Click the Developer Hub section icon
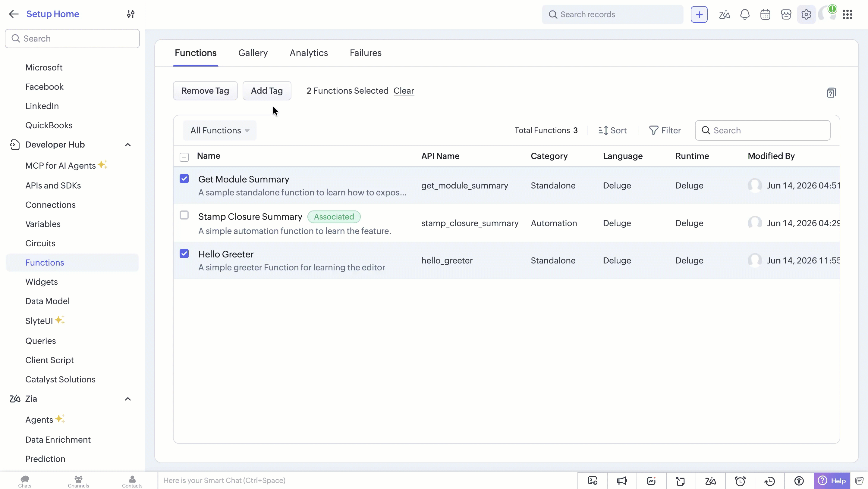Image resolution: width=868 pixels, height=489 pixels. click(x=14, y=145)
